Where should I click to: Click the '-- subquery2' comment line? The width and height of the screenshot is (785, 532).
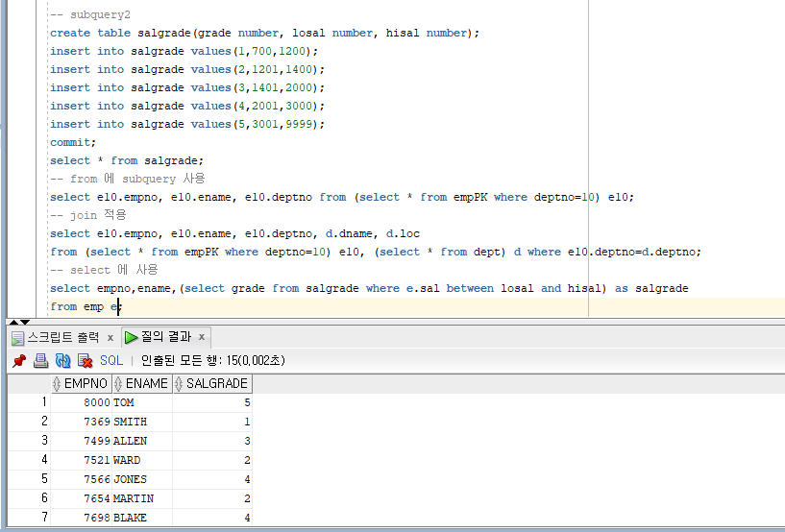click(90, 14)
